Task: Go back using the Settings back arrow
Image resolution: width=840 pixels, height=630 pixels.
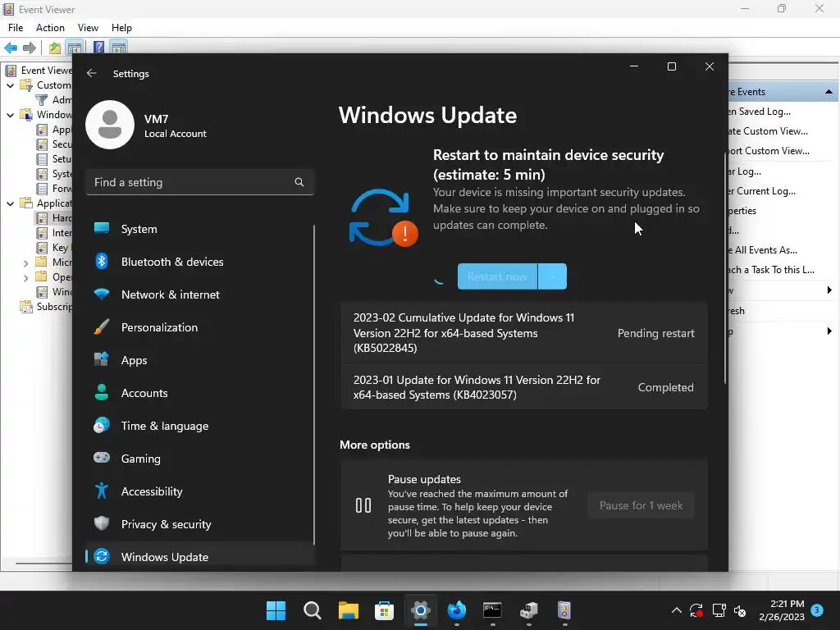Action: pos(92,73)
